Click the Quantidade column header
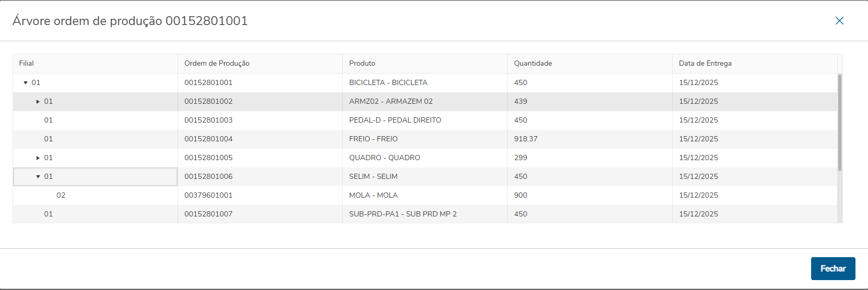Viewport: 868px width, 290px height. 533,63
